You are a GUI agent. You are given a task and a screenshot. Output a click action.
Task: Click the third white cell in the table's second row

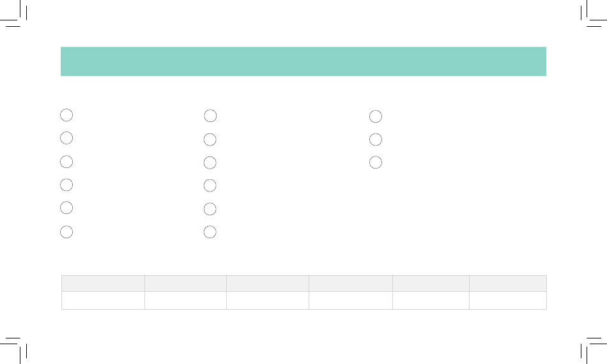[268, 301]
